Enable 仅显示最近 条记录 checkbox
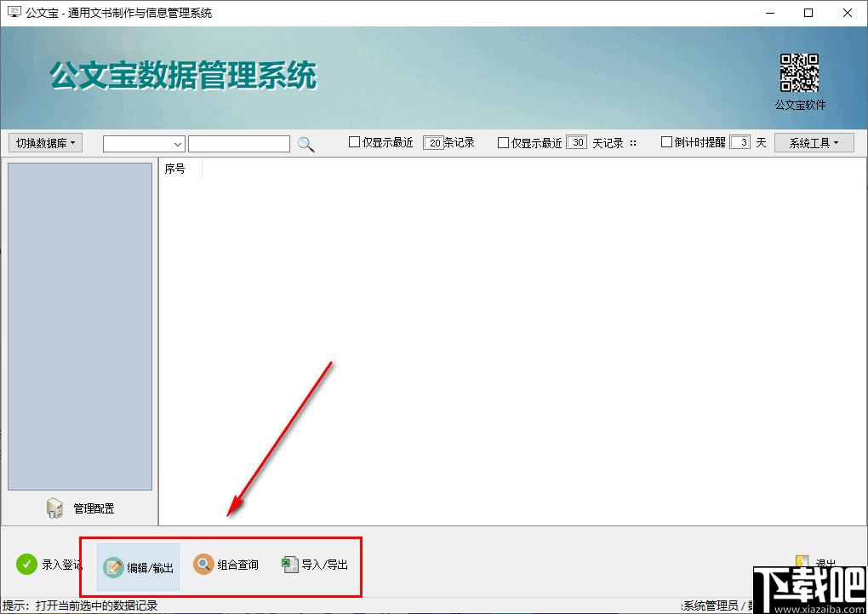 (x=354, y=142)
